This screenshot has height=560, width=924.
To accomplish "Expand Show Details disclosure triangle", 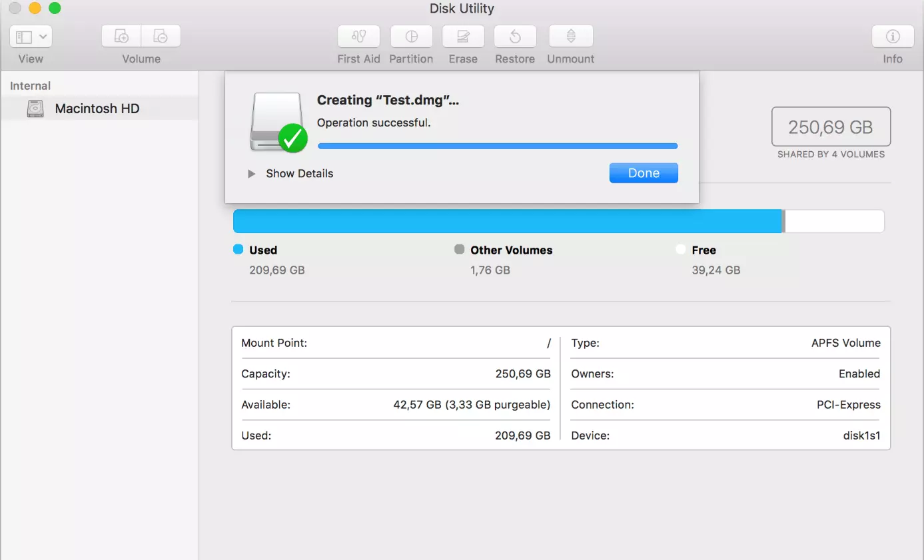I will tap(251, 174).
